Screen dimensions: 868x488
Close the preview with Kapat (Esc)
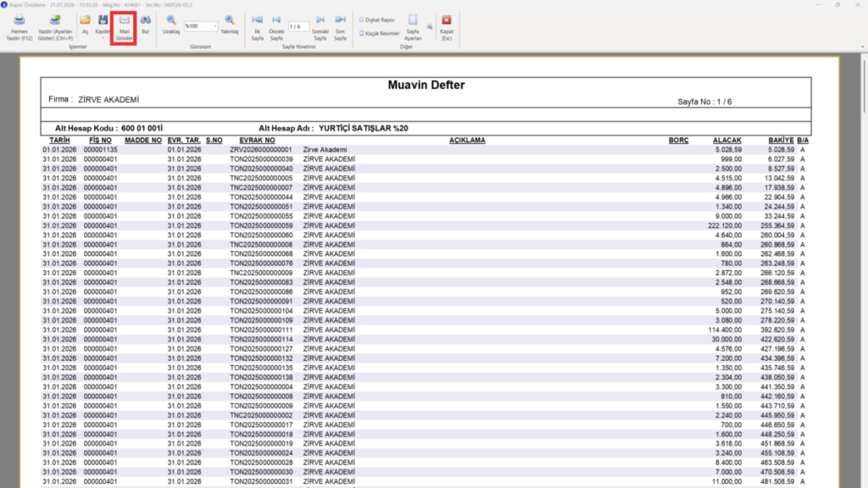[x=446, y=20]
